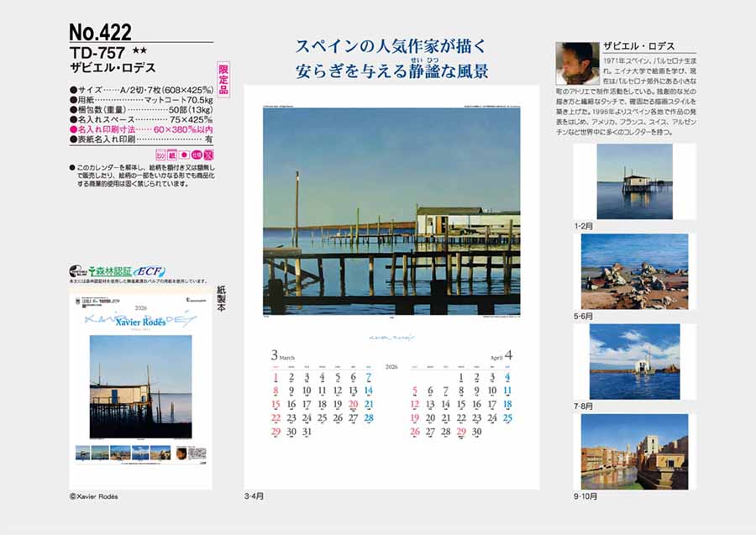756x535 pixels.
Task: Click the pink 紙 icon in the spec icon row
Action: coord(172,155)
